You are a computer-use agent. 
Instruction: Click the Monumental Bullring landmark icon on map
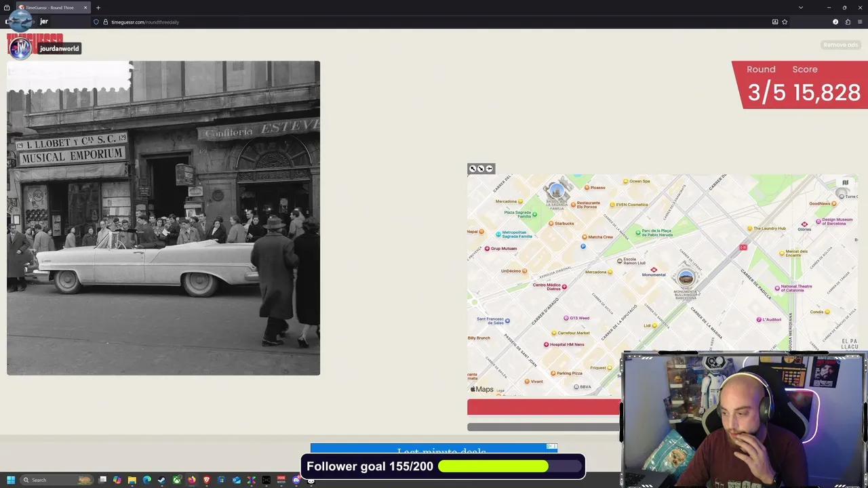tap(686, 278)
